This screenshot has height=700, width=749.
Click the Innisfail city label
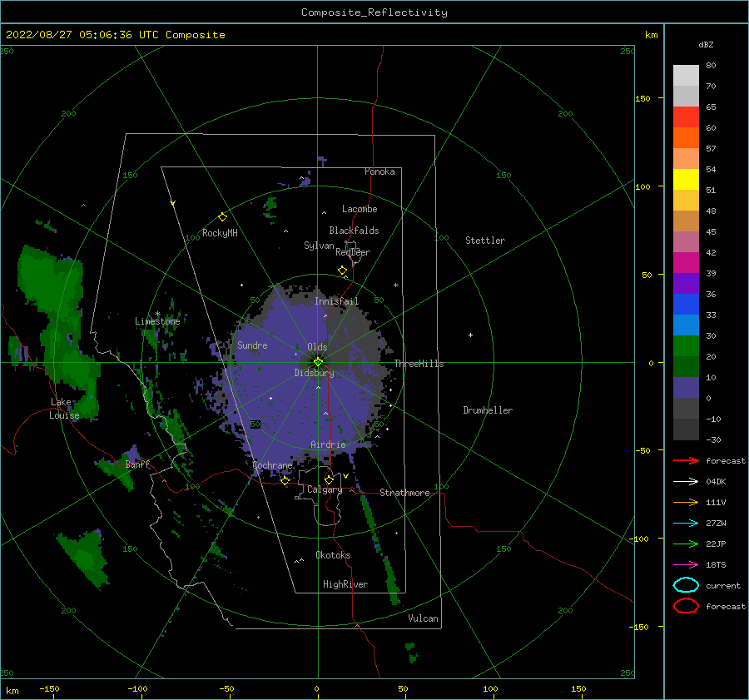(336, 301)
